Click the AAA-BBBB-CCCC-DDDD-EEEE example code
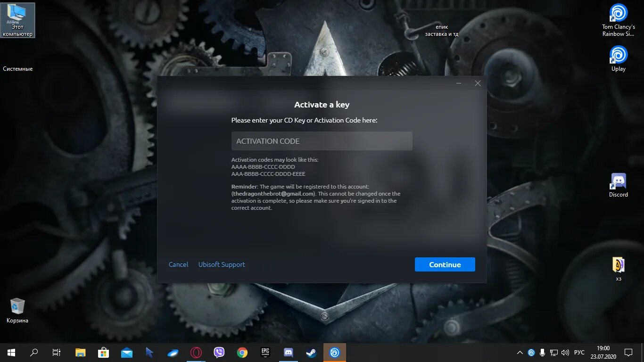This screenshot has width=644, height=362. tap(268, 174)
